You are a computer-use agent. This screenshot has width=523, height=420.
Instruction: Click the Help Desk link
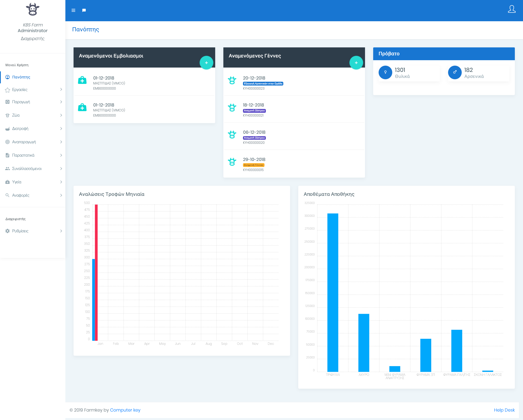pos(504,410)
